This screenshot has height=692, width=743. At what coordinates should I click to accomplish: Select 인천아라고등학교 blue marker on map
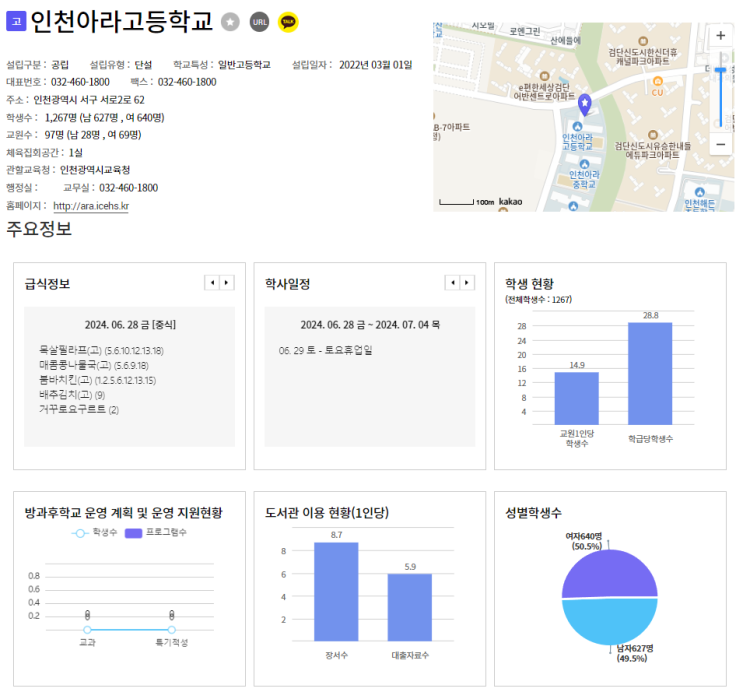tap(577, 127)
